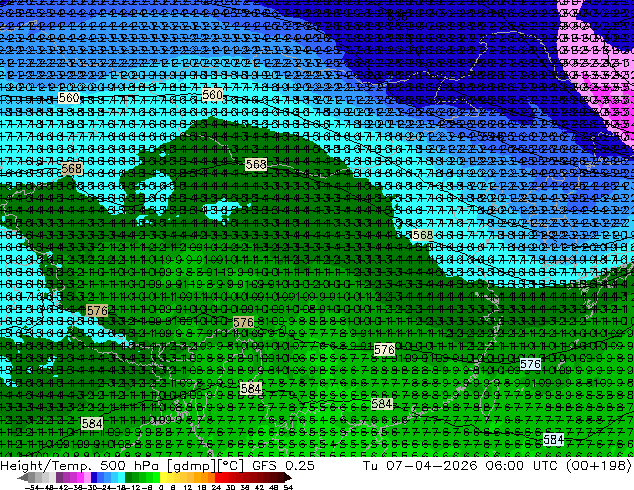Viewport: 634px width, 490px height.
Task: Select the yellow swatch in the legend
Action: tap(163, 477)
